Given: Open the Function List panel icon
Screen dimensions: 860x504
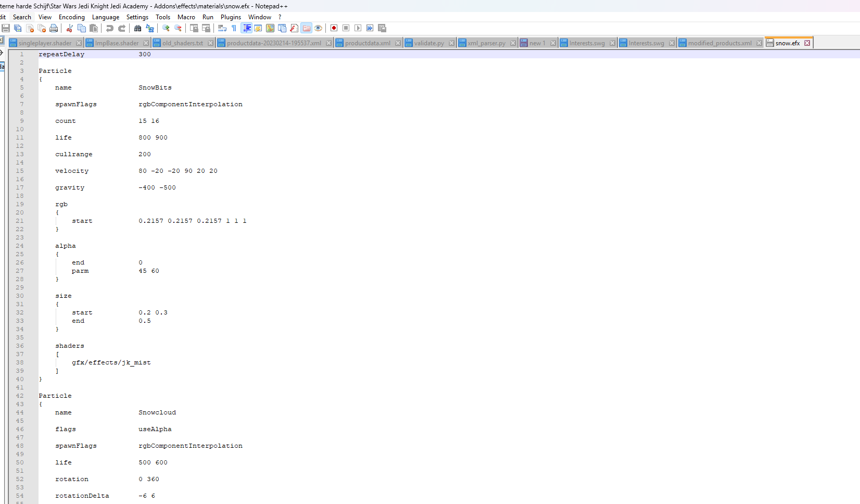Looking at the screenshot, I should pyautogui.click(x=294, y=28).
